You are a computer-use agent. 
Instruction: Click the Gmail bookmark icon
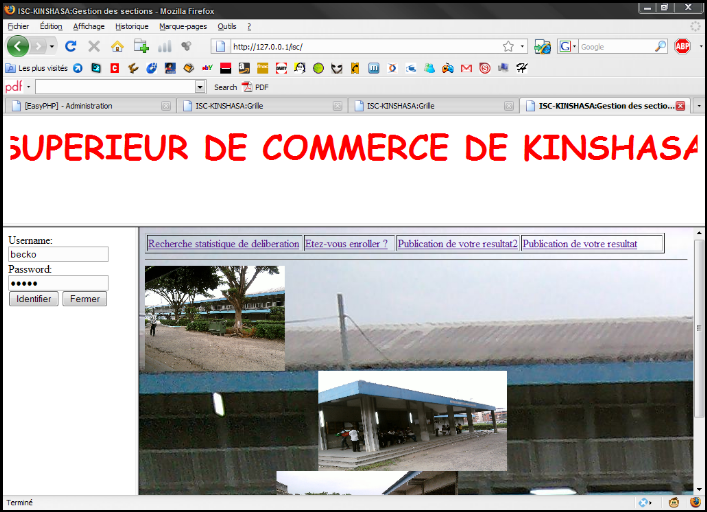[x=466, y=68]
